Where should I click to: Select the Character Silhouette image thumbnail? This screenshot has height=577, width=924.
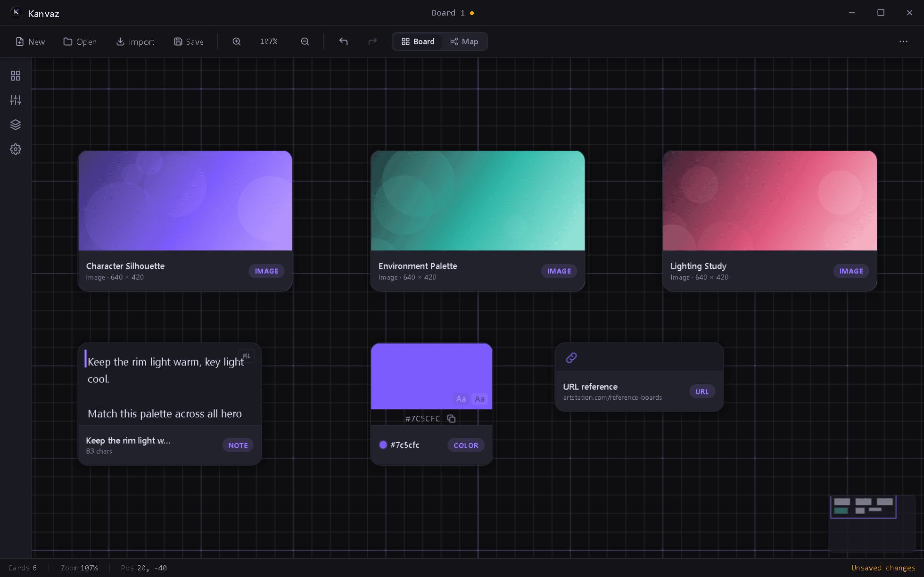tap(185, 201)
